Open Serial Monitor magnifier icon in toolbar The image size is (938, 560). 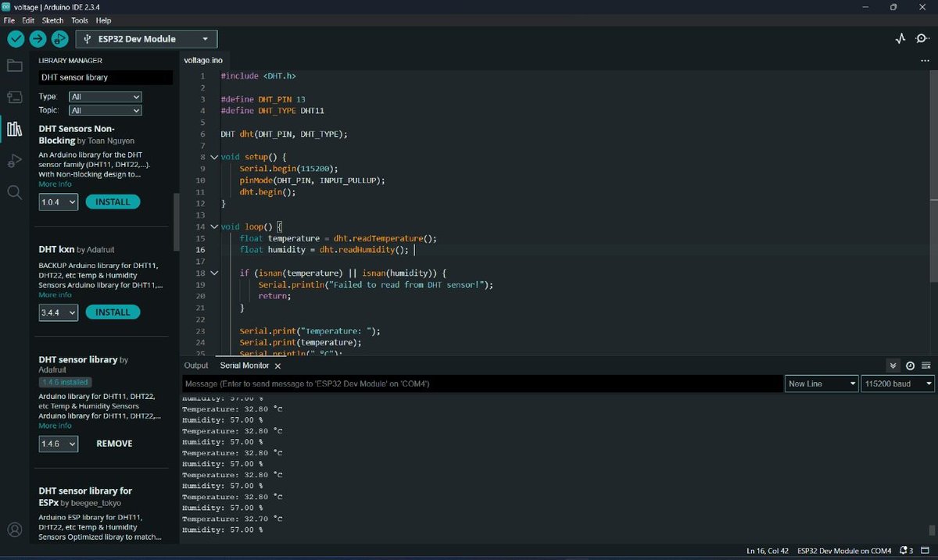tap(922, 39)
